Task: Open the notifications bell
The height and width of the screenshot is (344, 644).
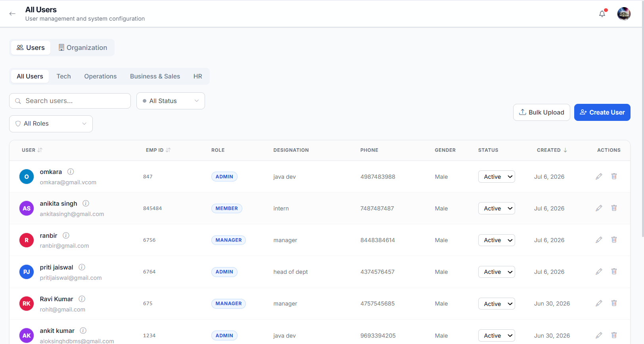Action: [602, 13]
